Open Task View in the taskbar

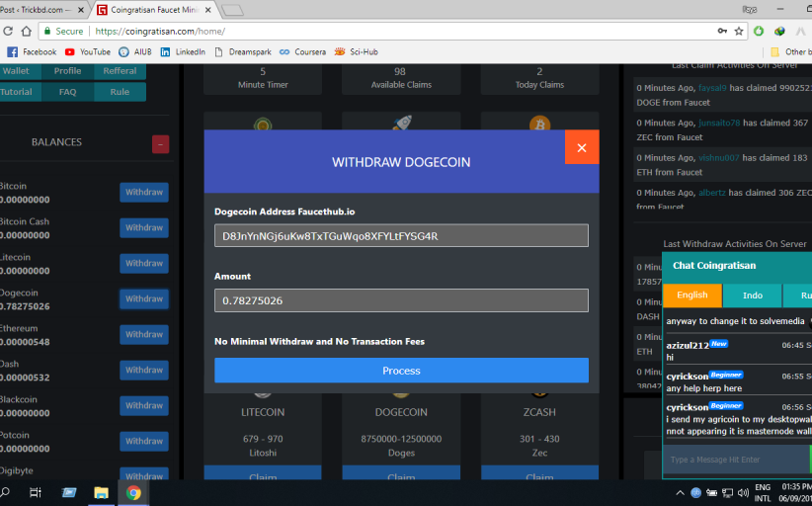tap(36, 492)
